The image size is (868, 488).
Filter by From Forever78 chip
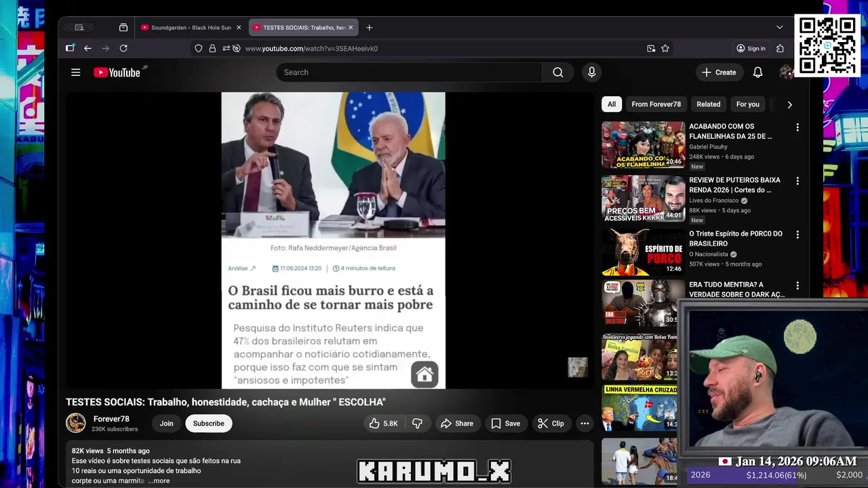click(656, 104)
